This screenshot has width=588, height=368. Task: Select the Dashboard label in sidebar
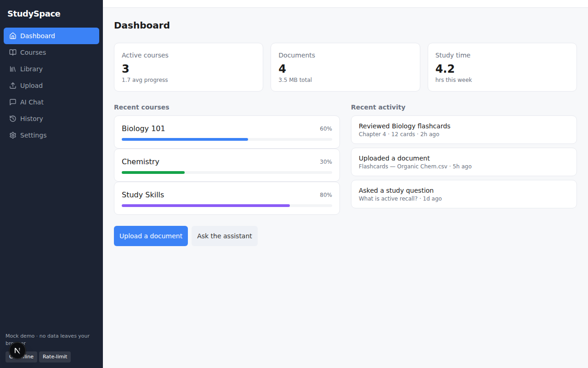pos(38,36)
